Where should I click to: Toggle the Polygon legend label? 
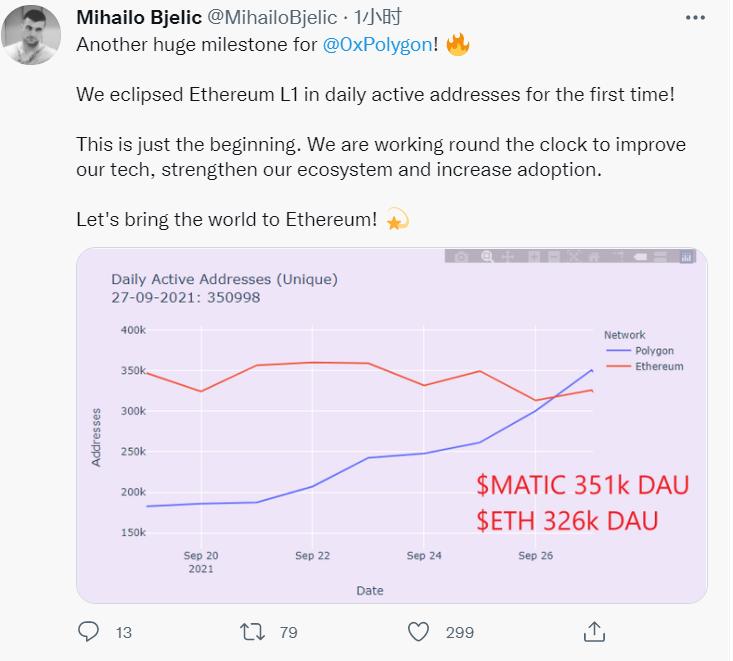click(654, 351)
